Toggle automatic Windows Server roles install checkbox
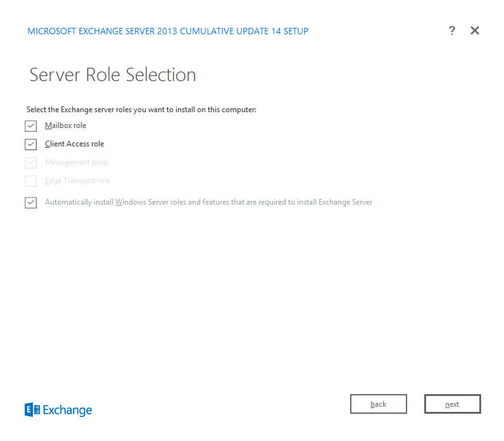The height and width of the screenshot is (441, 504). point(31,203)
